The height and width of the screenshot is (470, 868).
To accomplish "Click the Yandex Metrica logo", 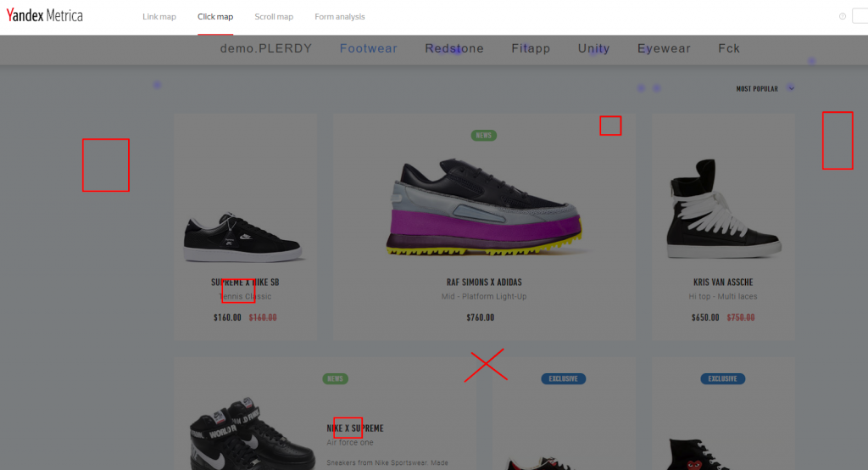I will [x=45, y=16].
